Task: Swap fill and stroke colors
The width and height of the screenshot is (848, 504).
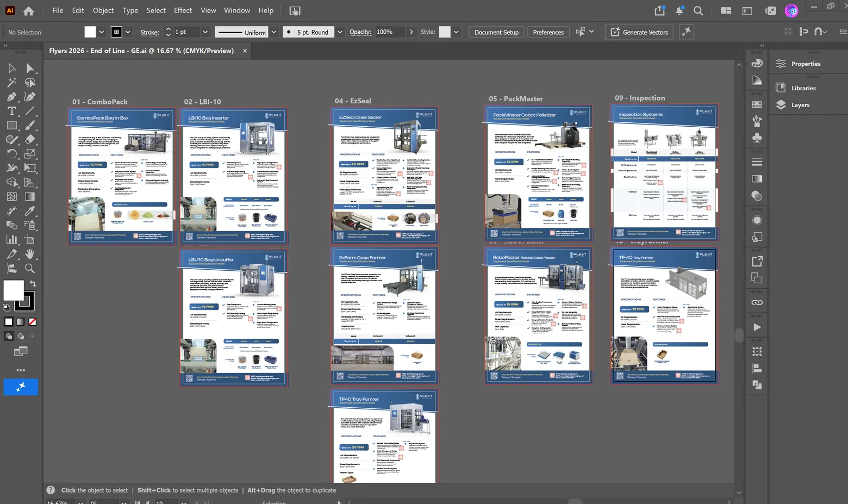Action: [x=33, y=283]
